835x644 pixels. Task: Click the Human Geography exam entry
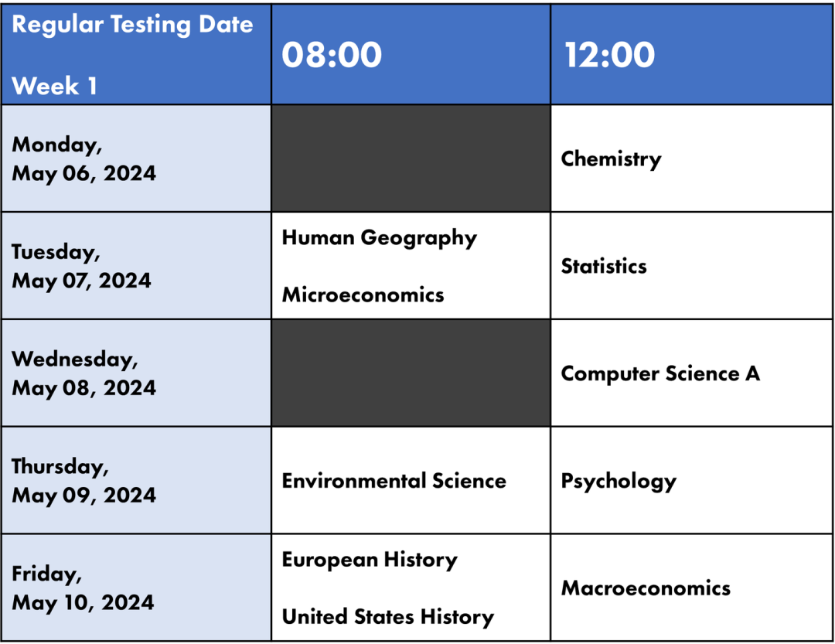click(x=379, y=237)
